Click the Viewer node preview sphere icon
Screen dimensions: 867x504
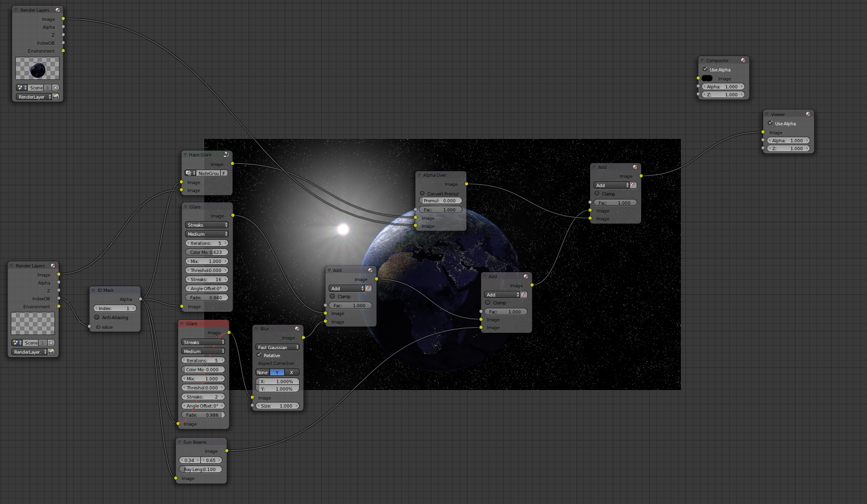[809, 115]
